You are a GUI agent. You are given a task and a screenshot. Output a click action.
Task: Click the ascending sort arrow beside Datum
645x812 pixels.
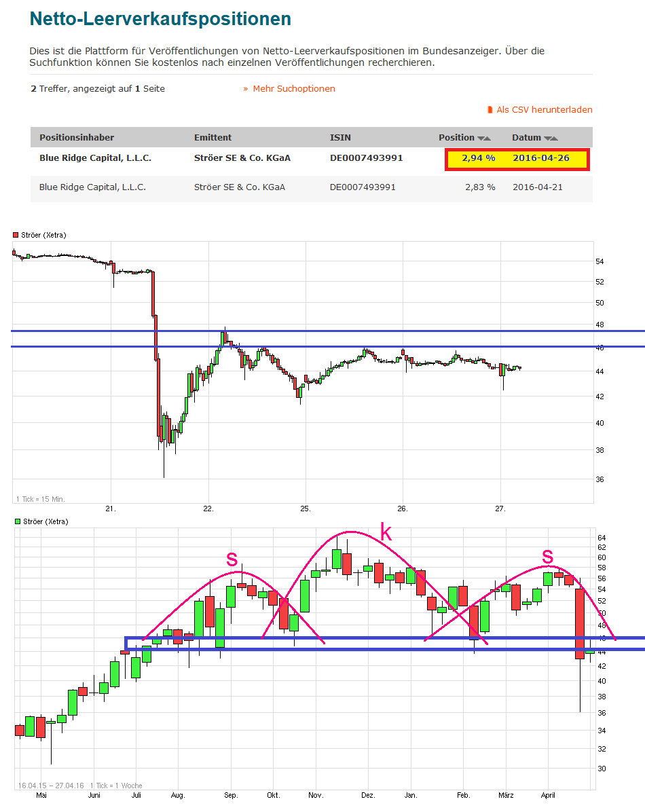tap(555, 138)
